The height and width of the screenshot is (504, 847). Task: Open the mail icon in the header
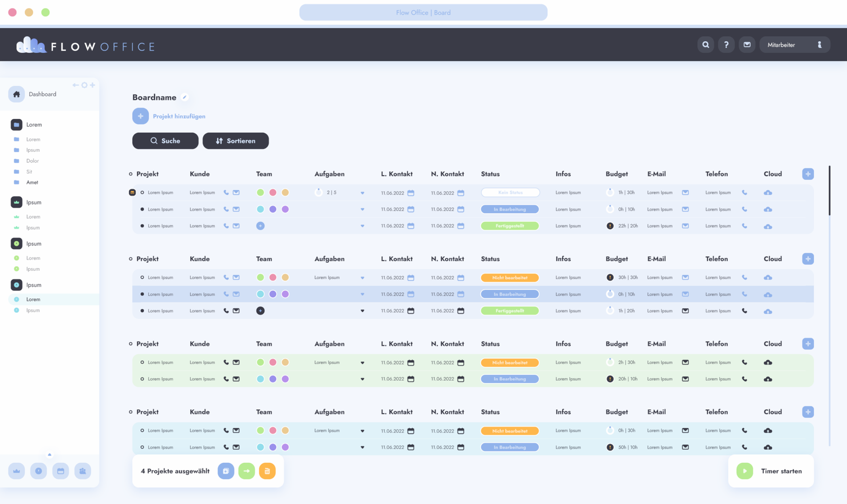[747, 45]
